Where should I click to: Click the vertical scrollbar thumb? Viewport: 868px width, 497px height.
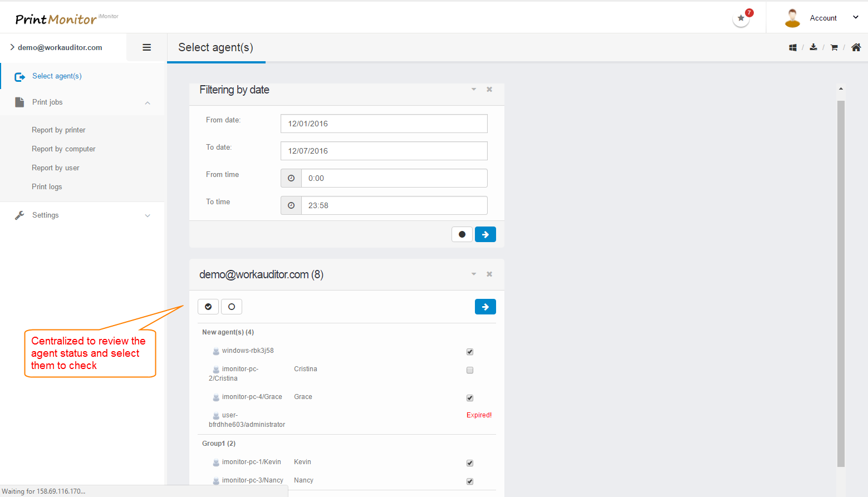click(841, 278)
